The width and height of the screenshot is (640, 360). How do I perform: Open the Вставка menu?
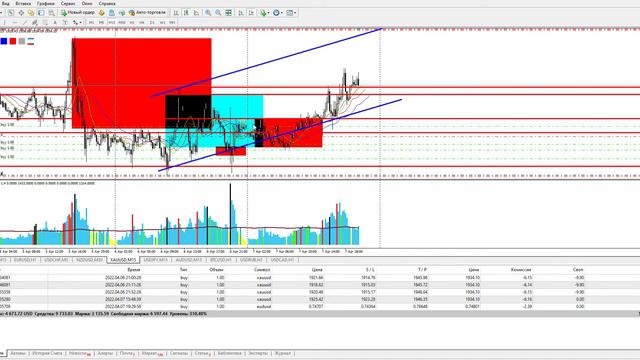pos(23,3)
